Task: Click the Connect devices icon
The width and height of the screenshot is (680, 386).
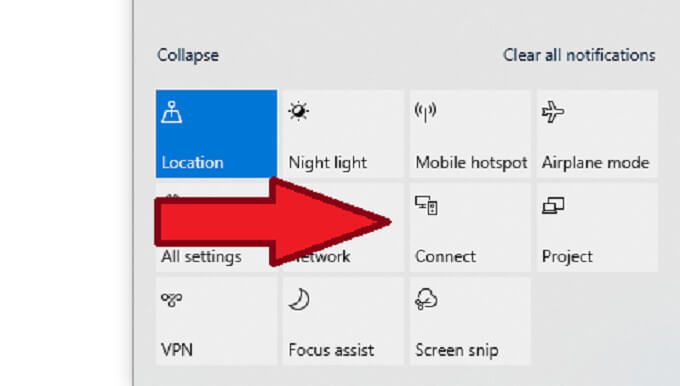Action: [x=426, y=205]
